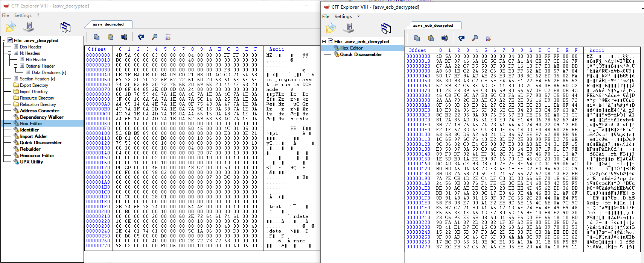Open Quick Disassembler in the right window tree
This screenshot has height=263, width=644.
(361, 54)
